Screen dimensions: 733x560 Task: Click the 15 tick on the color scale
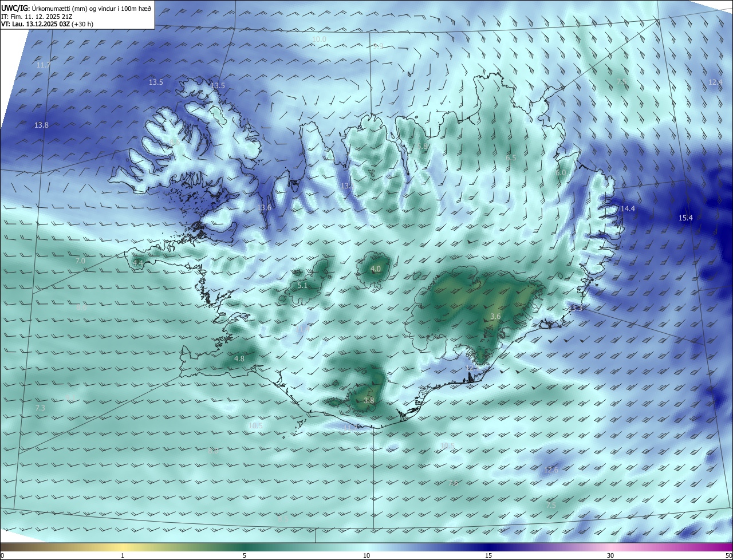tap(488, 555)
